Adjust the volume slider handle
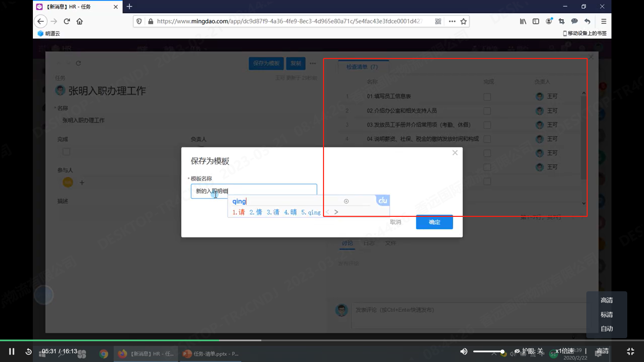This screenshot has height=362, width=644. [x=502, y=352]
